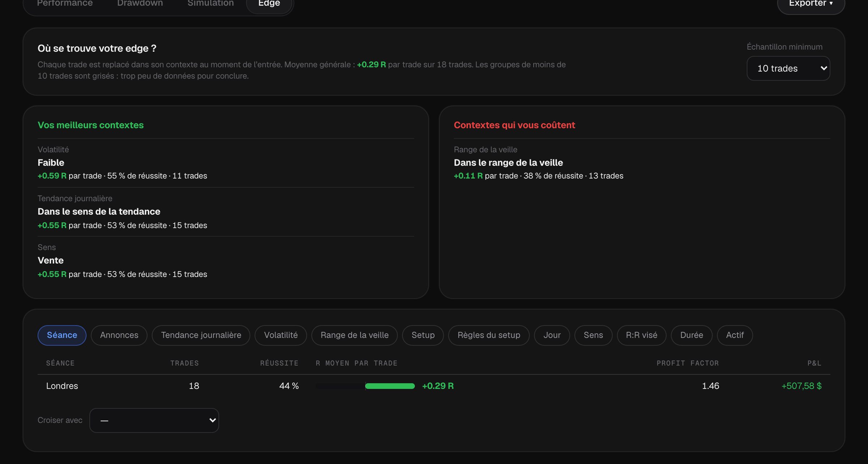Image resolution: width=868 pixels, height=464 pixels.
Task: Choose the Tendance journalière filter
Action: coord(201,335)
